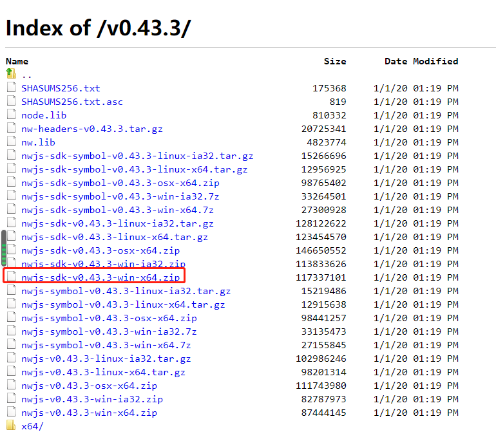Click file icon beside nwjs-sdk-v0.43.3-linux-x64.tar.gz
Image resolution: width=496 pixels, height=448 pixels.
[x=12, y=236]
